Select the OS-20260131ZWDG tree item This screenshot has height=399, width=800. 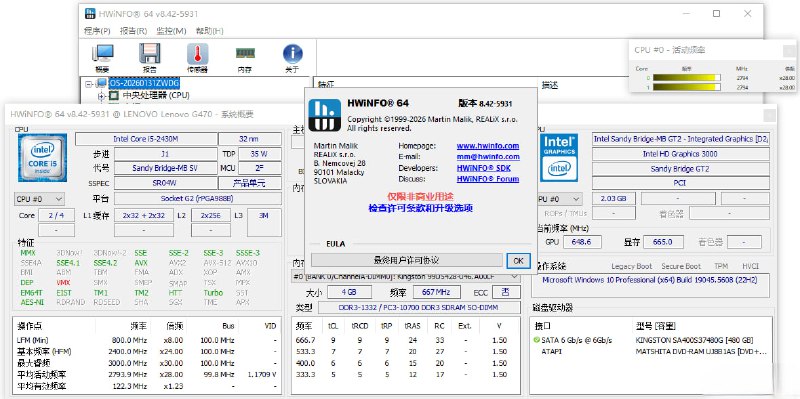coord(144,83)
